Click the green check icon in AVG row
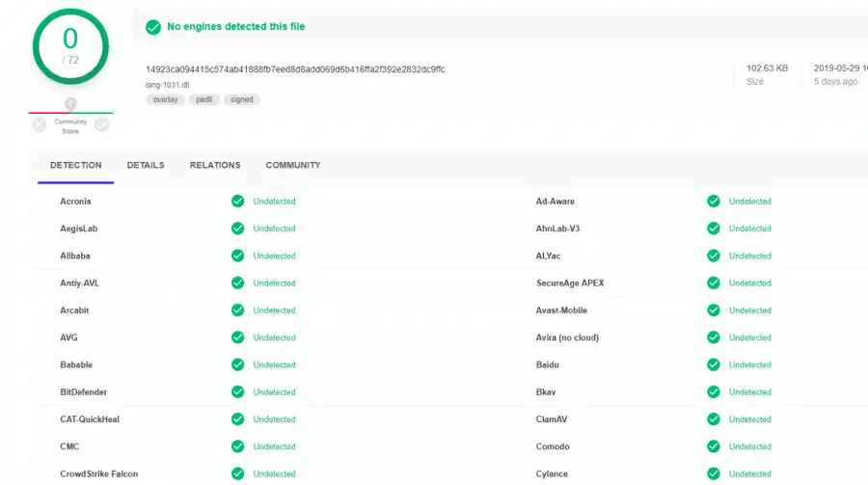 (238, 337)
